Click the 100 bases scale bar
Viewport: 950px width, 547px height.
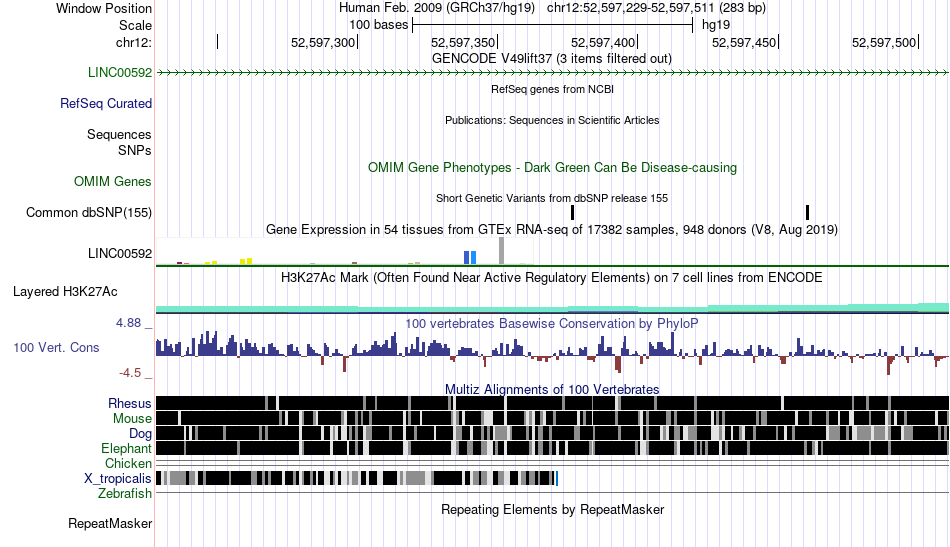552,25
